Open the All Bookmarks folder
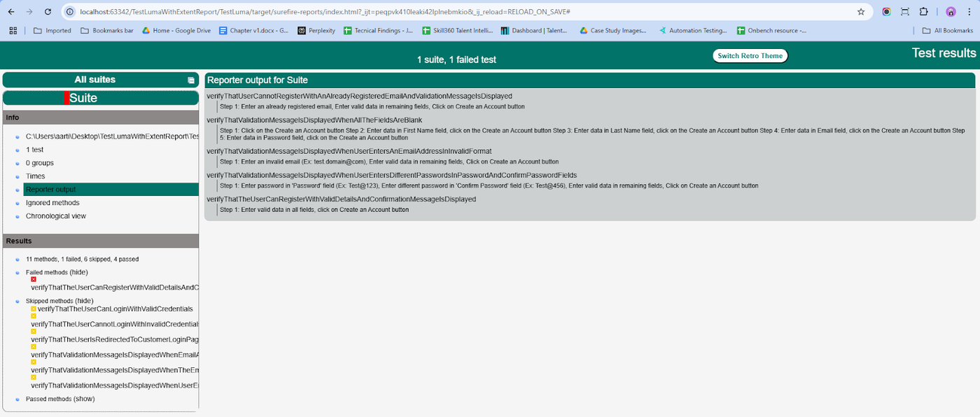The width and height of the screenshot is (980, 417). point(948,31)
